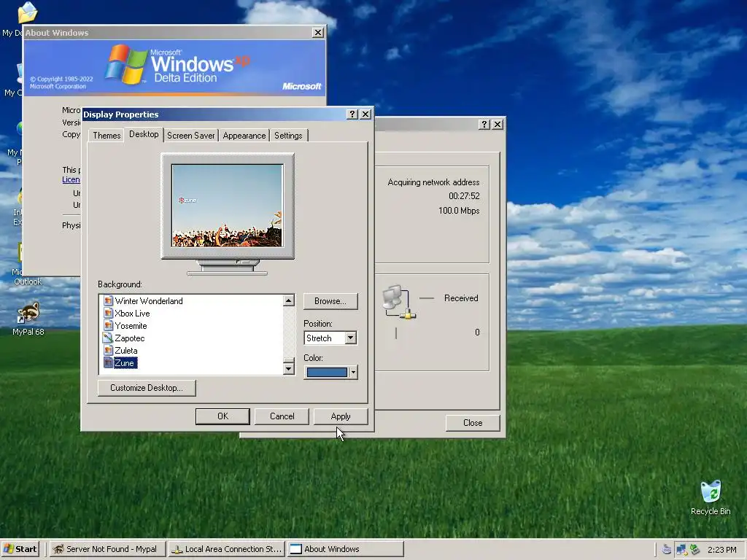
Task: Click the 00:27:52 duration value
Action: (464, 196)
